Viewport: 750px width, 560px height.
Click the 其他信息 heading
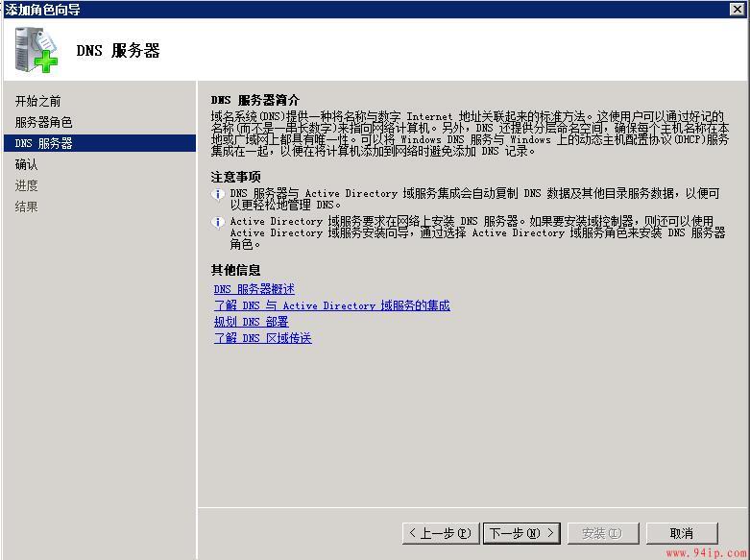pyautogui.click(x=236, y=270)
